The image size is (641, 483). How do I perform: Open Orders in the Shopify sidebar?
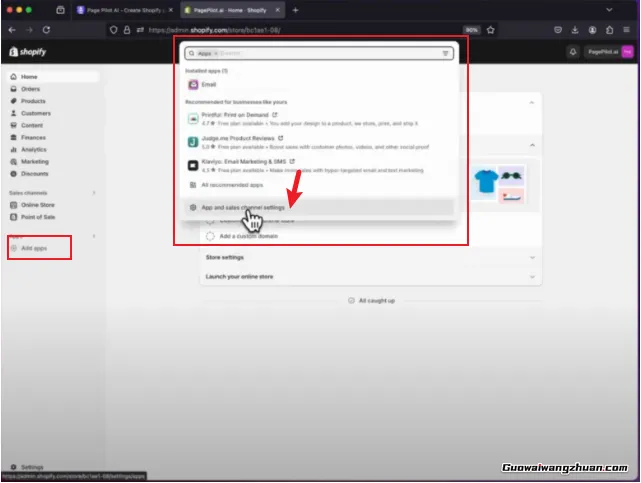tap(30, 89)
